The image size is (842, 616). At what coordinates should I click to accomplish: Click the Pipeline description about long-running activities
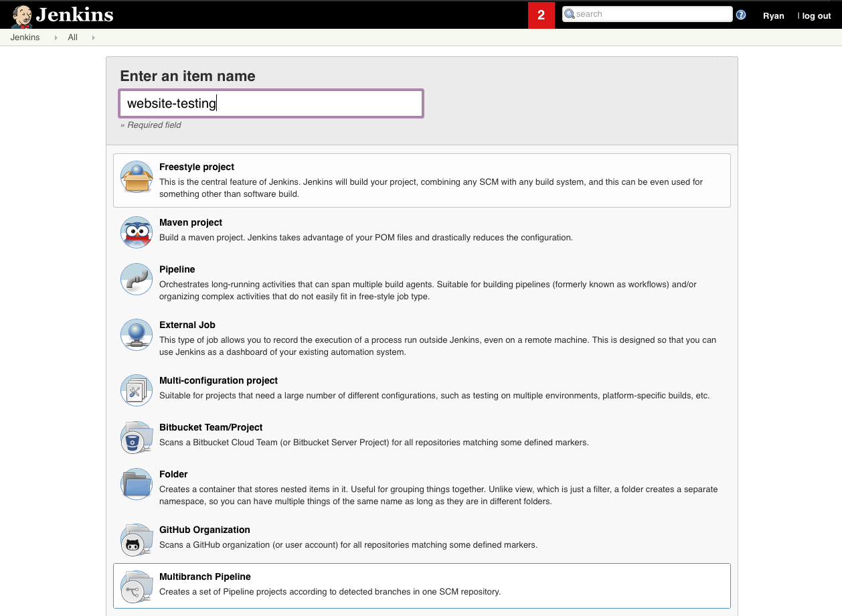[428, 291]
